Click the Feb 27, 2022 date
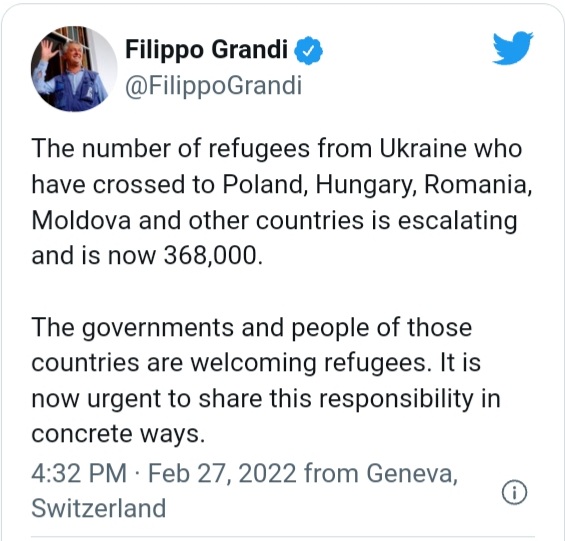 (x=222, y=473)
